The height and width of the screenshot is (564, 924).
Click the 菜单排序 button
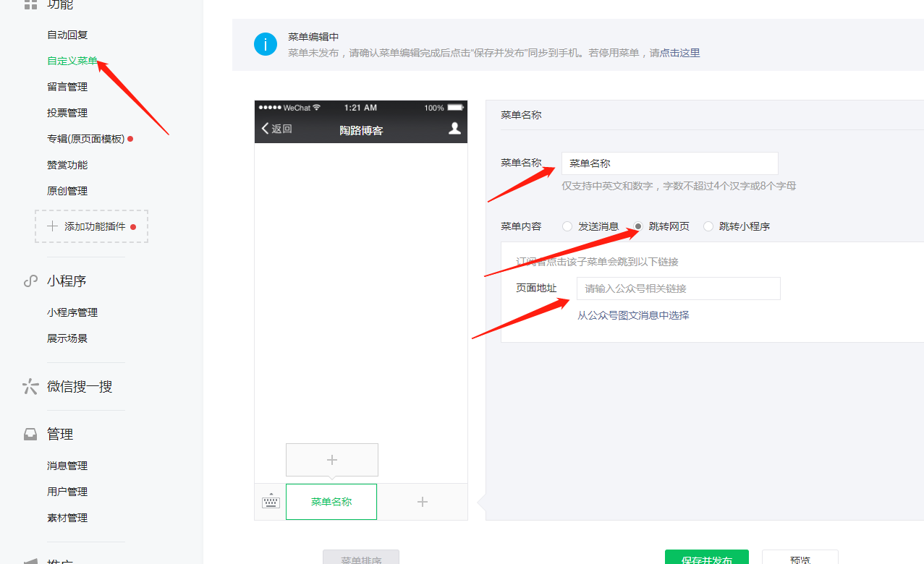[361, 557]
